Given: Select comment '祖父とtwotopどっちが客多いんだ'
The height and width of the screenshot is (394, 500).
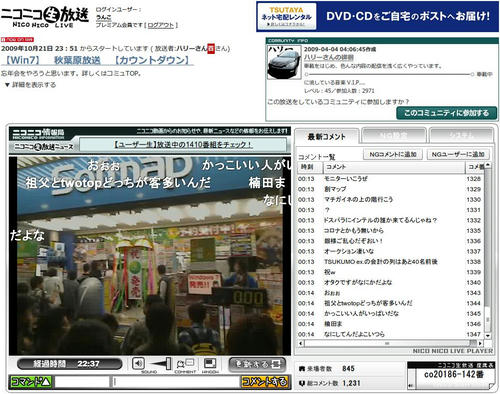Looking at the screenshot, I should [x=391, y=303].
